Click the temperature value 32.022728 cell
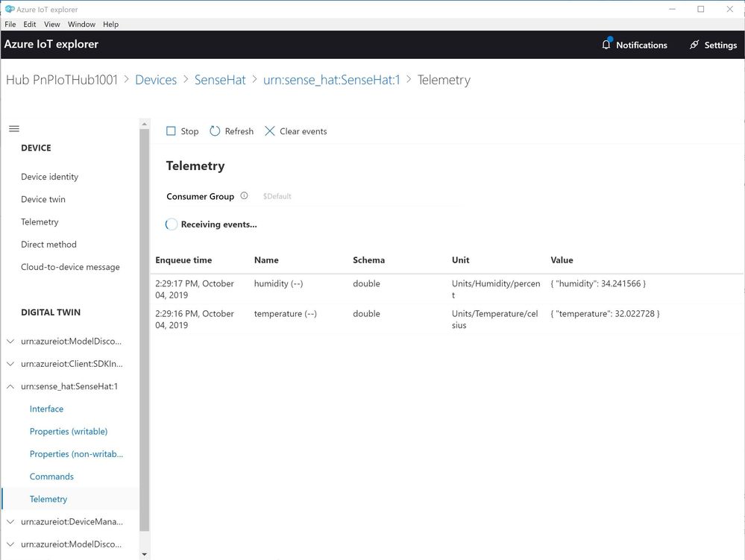Image resolution: width=745 pixels, height=560 pixels. [605, 313]
